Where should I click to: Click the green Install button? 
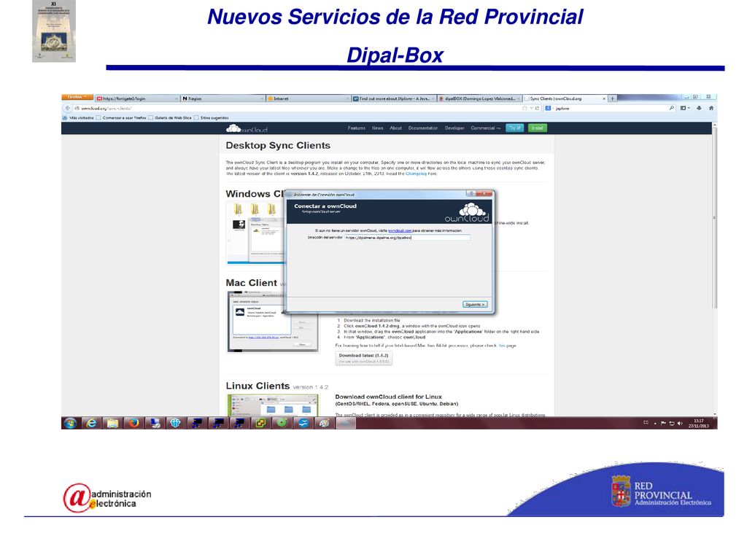[x=538, y=128]
